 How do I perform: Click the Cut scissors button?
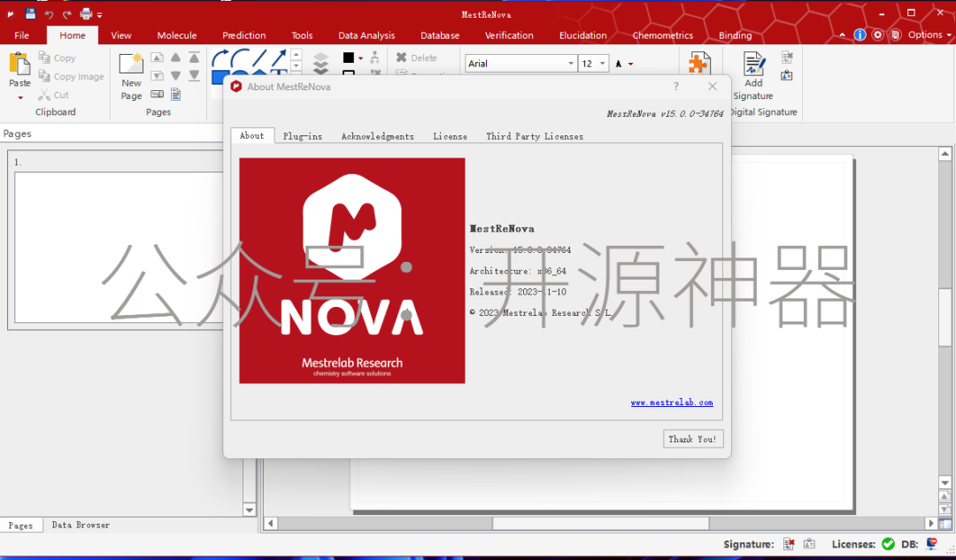click(54, 95)
